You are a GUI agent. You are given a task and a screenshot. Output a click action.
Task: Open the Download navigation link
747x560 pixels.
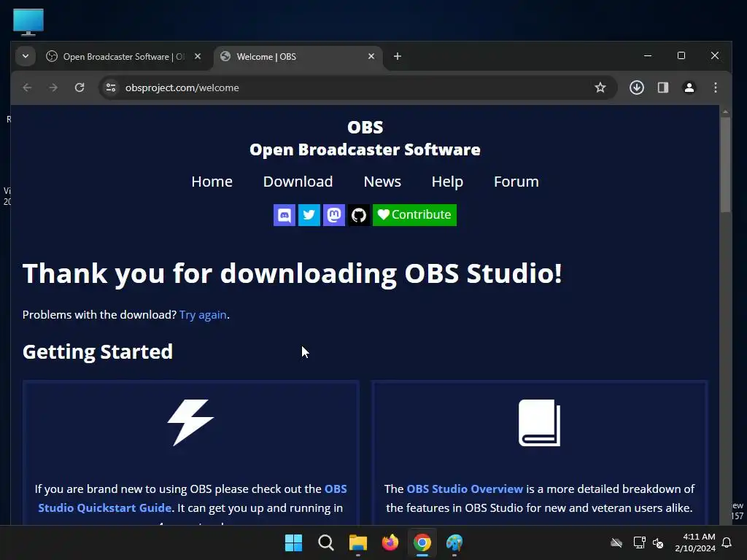(x=298, y=182)
